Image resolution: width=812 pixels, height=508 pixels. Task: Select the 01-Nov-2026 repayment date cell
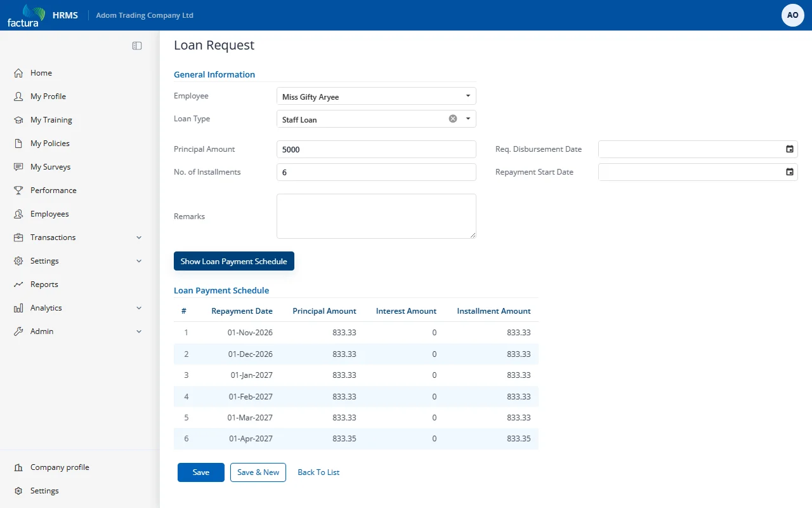point(250,333)
